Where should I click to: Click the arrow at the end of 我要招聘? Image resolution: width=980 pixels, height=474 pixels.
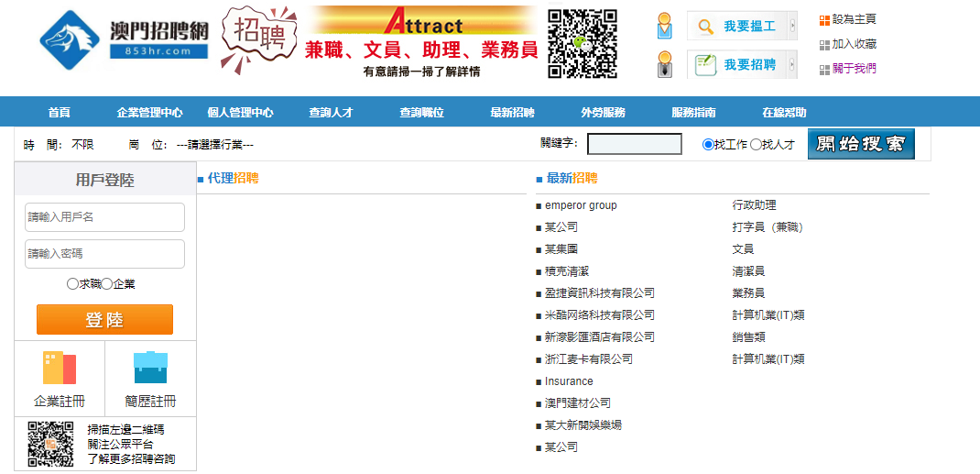pos(793,64)
